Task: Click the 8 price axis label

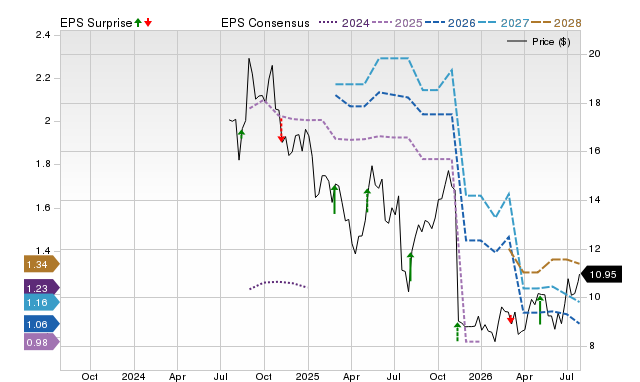Action: click(592, 346)
